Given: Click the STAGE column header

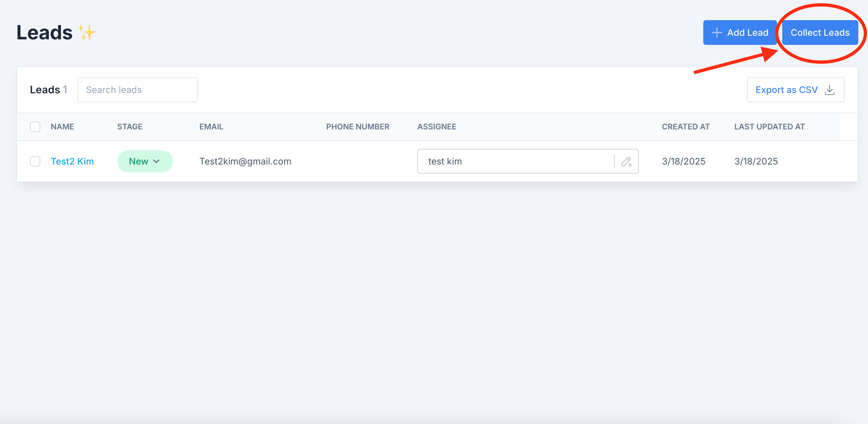Looking at the screenshot, I should tap(130, 127).
